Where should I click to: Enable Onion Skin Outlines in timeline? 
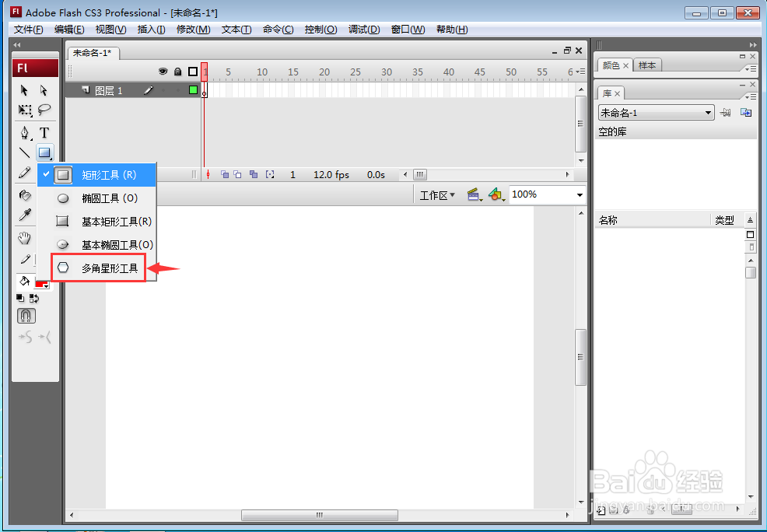238,174
